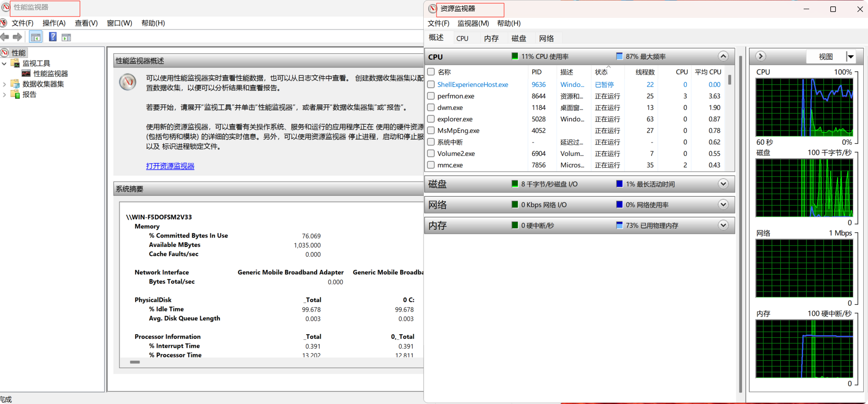Switch to the CPU tab

(x=463, y=39)
